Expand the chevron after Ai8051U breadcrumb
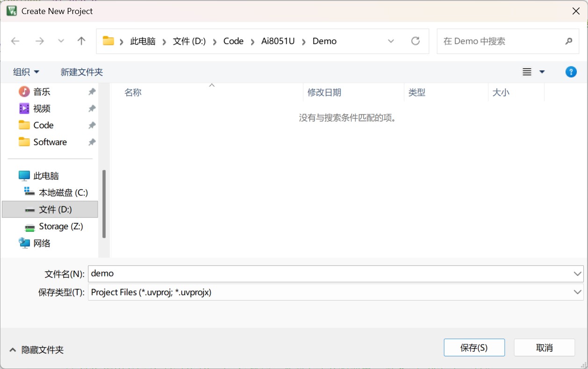 (304, 42)
